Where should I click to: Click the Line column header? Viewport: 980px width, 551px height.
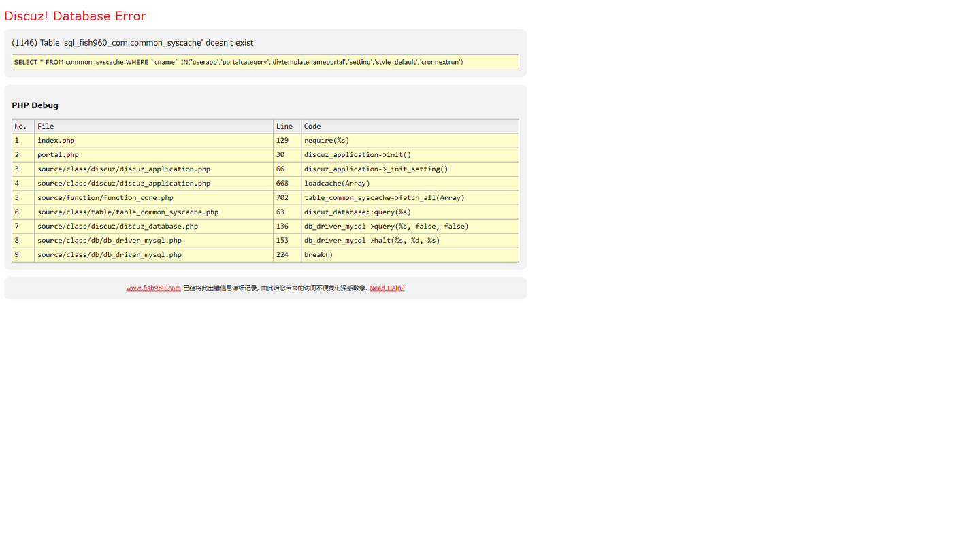click(x=287, y=127)
